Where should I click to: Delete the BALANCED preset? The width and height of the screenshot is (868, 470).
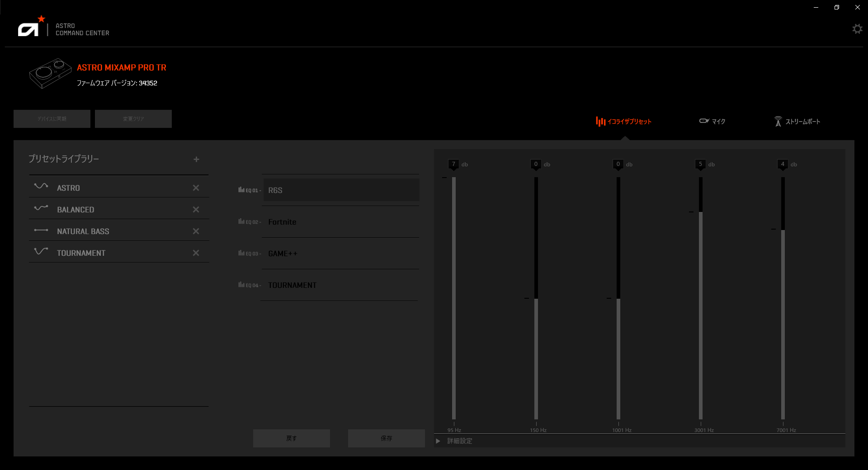pyautogui.click(x=196, y=209)
